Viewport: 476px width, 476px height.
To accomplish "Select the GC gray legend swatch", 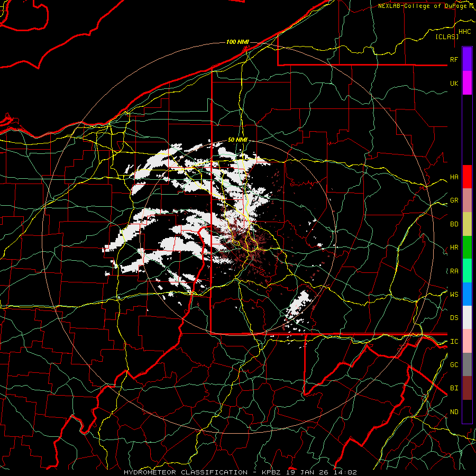I will tap(467, 364).
